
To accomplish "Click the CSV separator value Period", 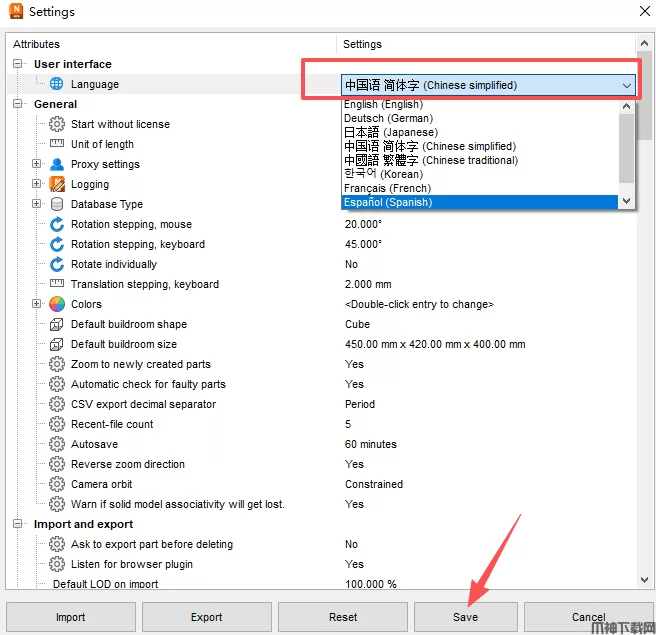I will tap(360, 404).
